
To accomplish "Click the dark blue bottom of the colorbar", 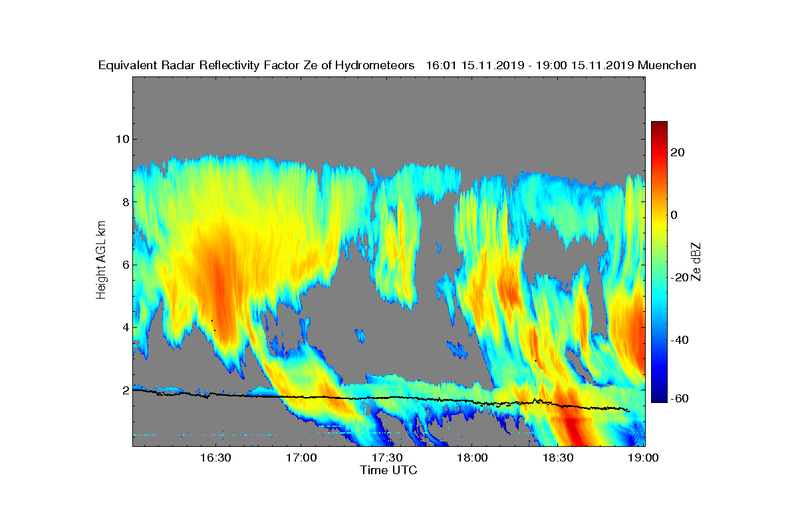I will pyautogui.click(x=659, y=399).
